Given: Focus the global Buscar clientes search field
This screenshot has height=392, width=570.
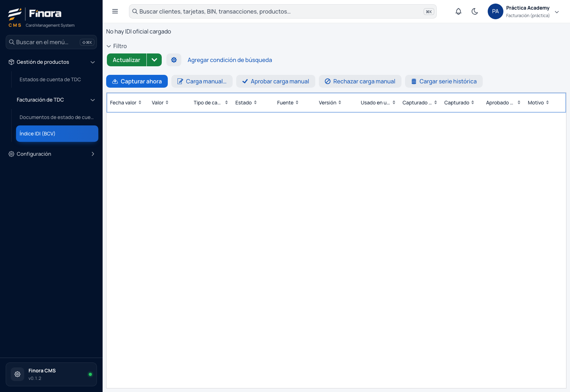Looking at the screenshot, I should click(x=283, y=11).
